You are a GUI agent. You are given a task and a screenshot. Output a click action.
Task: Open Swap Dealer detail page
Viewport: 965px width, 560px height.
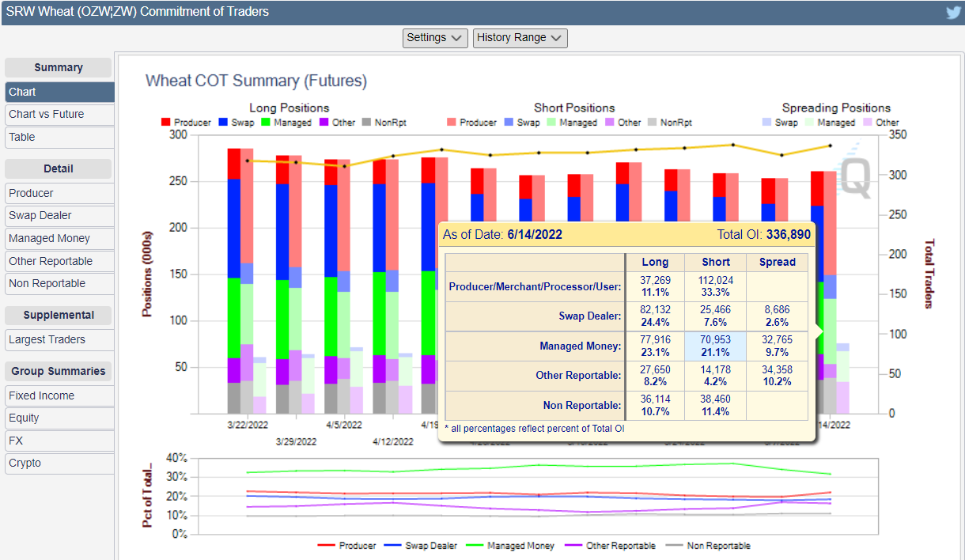coord(40,215)
